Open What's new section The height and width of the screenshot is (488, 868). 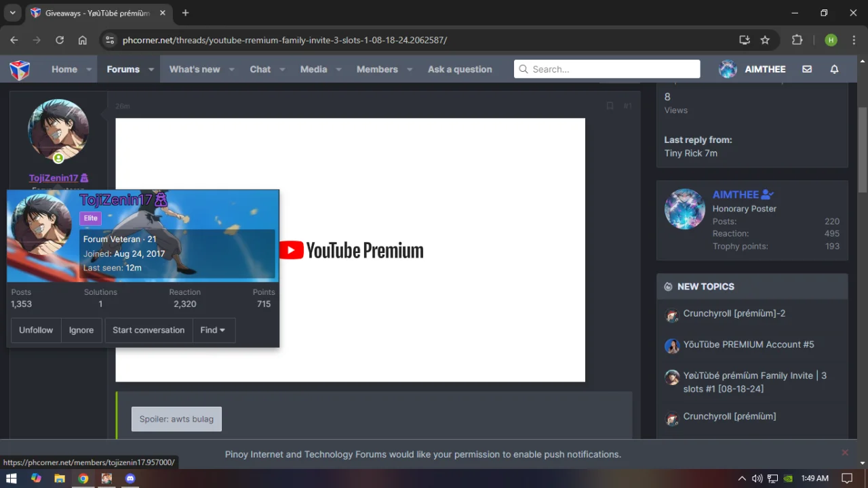point(195,69)
